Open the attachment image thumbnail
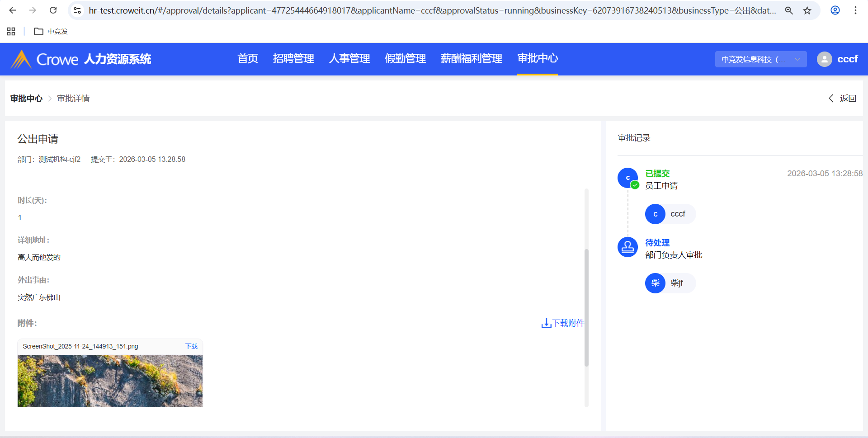 click(110, 381)
